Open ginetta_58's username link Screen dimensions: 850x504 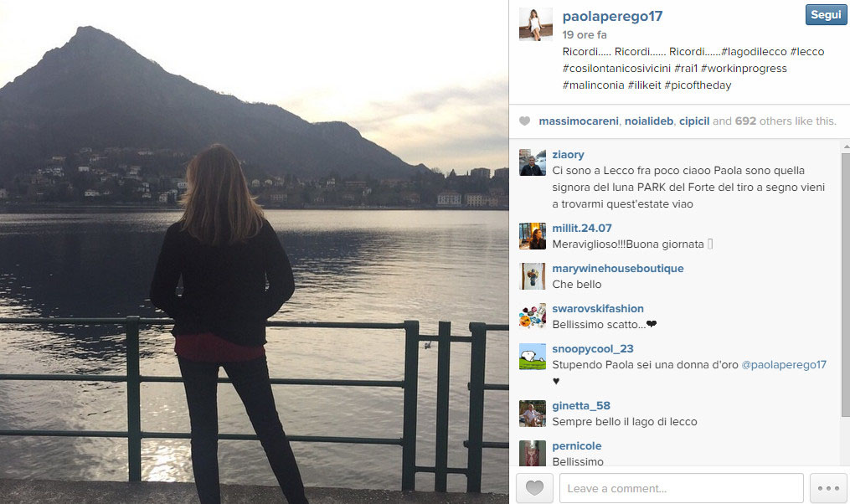coord(581,405)
